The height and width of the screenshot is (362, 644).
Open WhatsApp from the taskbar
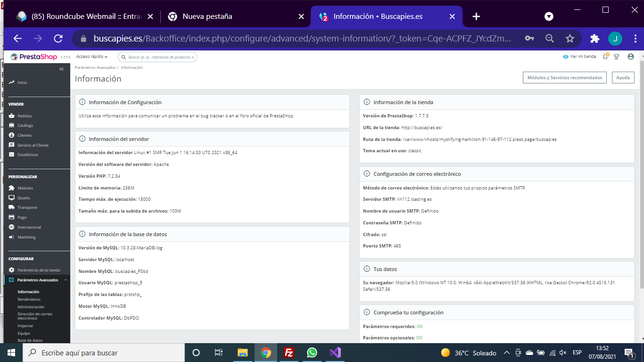point(312,353)
